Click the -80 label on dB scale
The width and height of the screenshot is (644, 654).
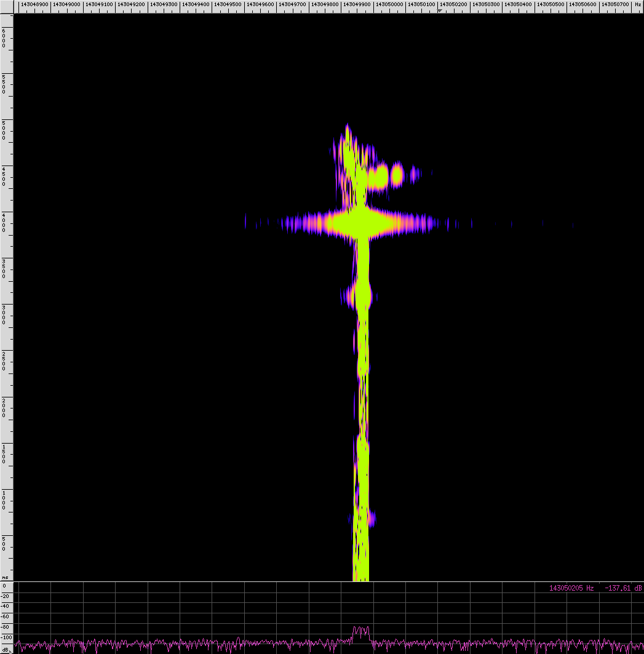(6, 627)
